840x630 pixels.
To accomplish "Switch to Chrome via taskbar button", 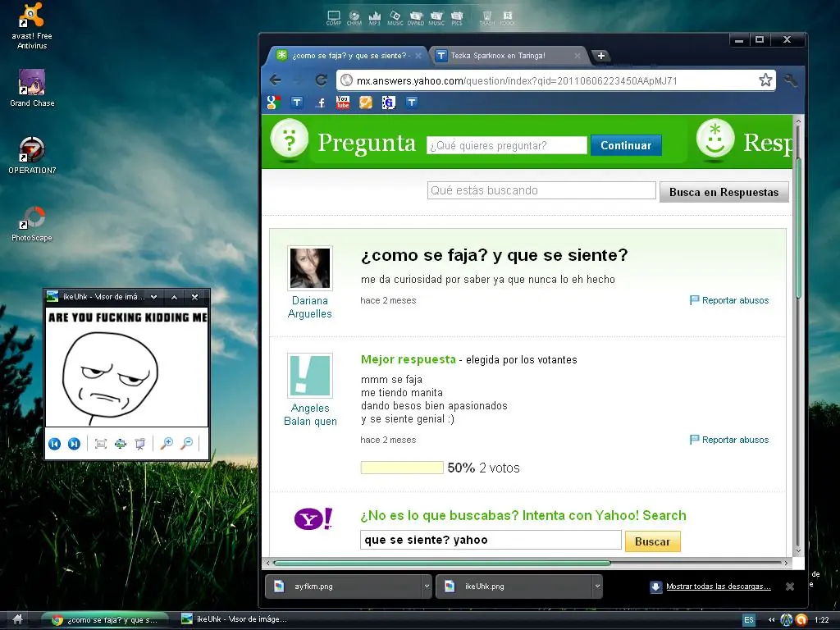I will tap(106, 620).
